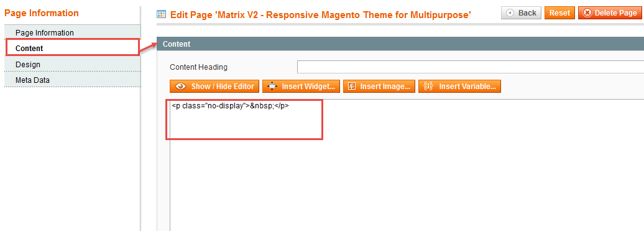
Task: Switch to the Design tab
Action: [x=72, y=65]
